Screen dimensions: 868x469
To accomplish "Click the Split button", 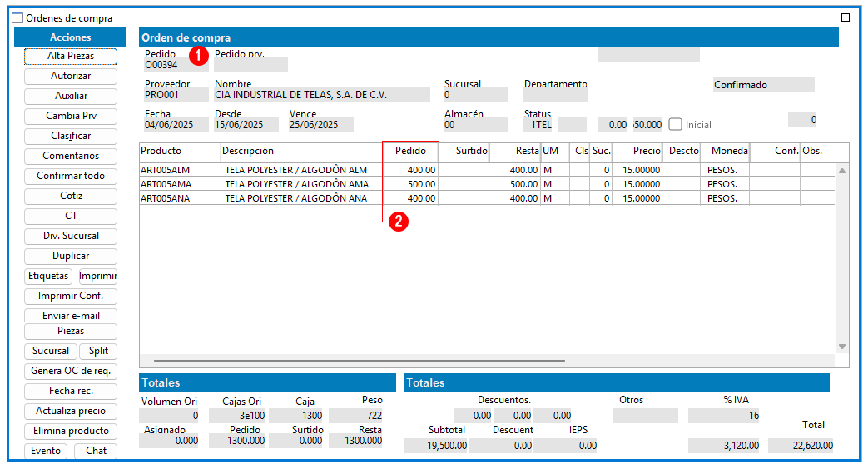I will tap(98, 351).
